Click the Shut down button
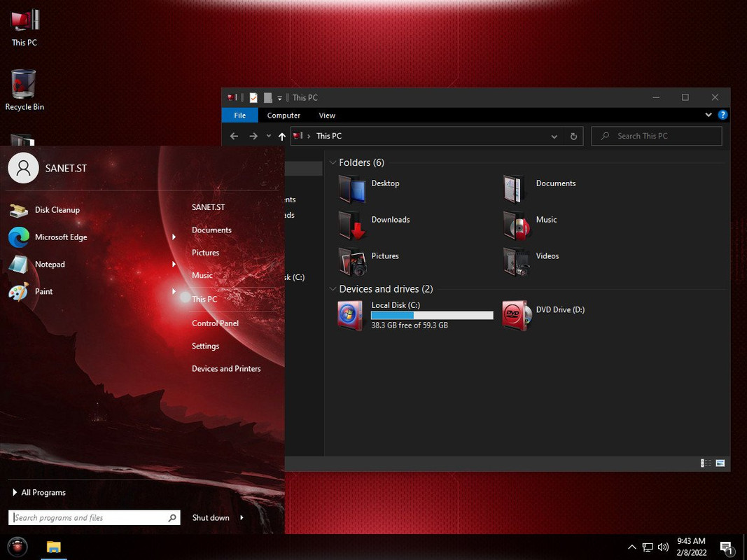747x560 pixels. pos(211,517)
